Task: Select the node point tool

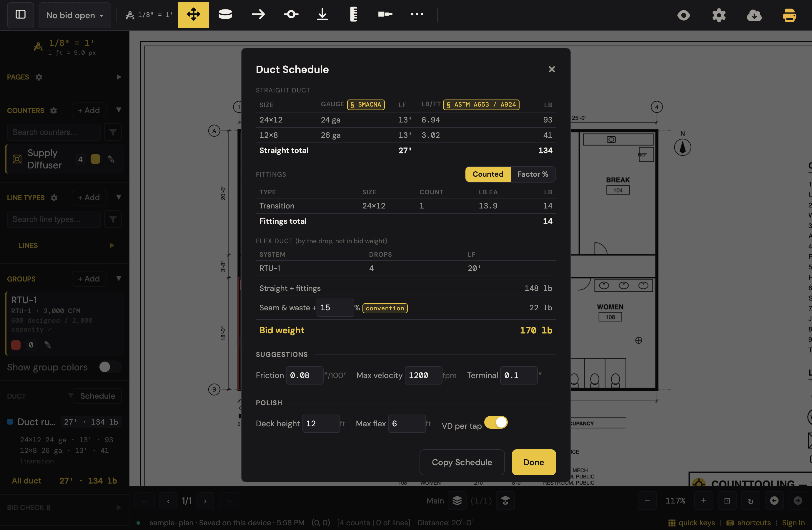Action: tap(291, 15)
